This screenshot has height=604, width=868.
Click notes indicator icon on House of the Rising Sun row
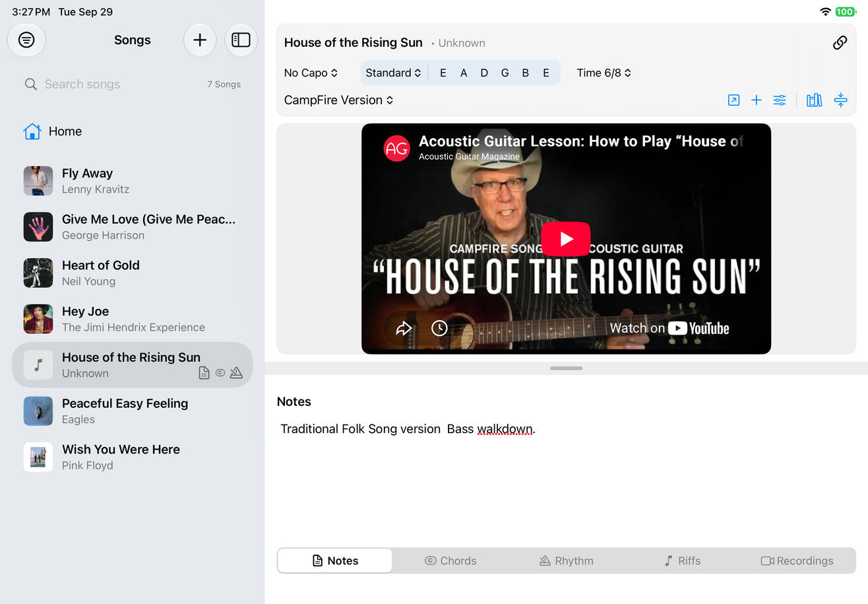point(204,373)
